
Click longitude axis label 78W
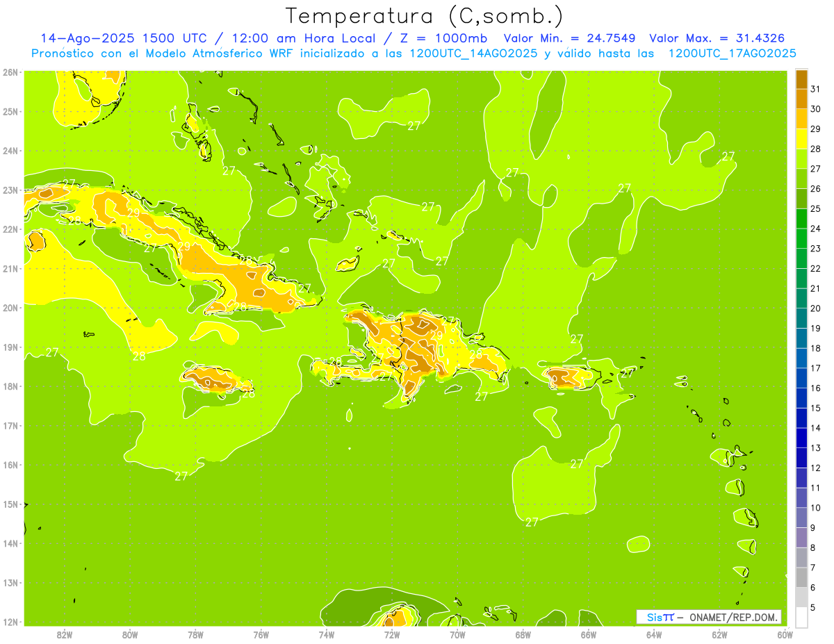tap(195, 634)
